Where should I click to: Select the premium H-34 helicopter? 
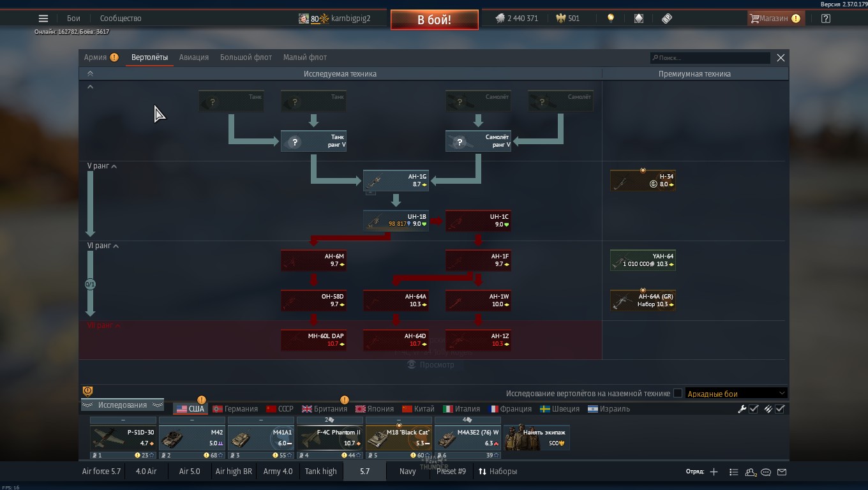pos(643,181)
